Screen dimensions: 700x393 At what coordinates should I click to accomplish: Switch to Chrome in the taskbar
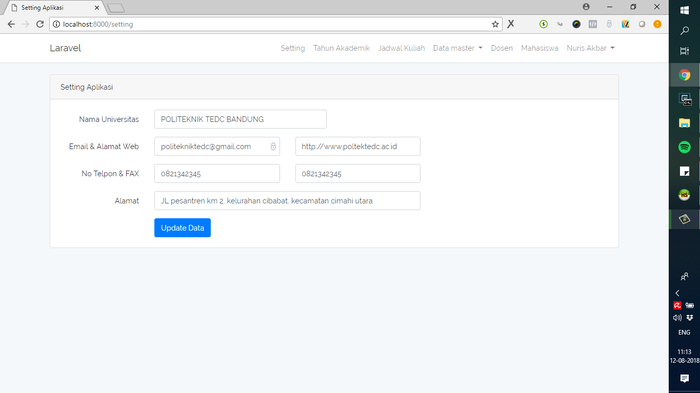(684, 75)
